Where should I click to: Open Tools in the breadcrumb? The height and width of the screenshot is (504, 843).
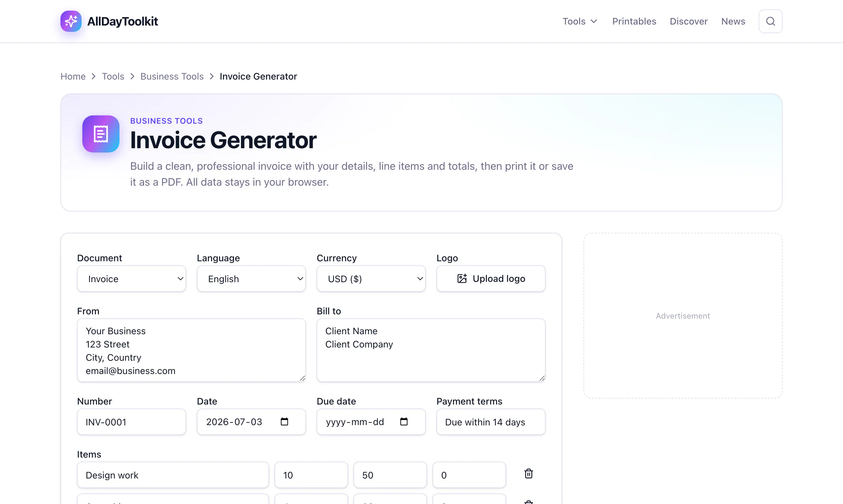[x=113, y=76]
